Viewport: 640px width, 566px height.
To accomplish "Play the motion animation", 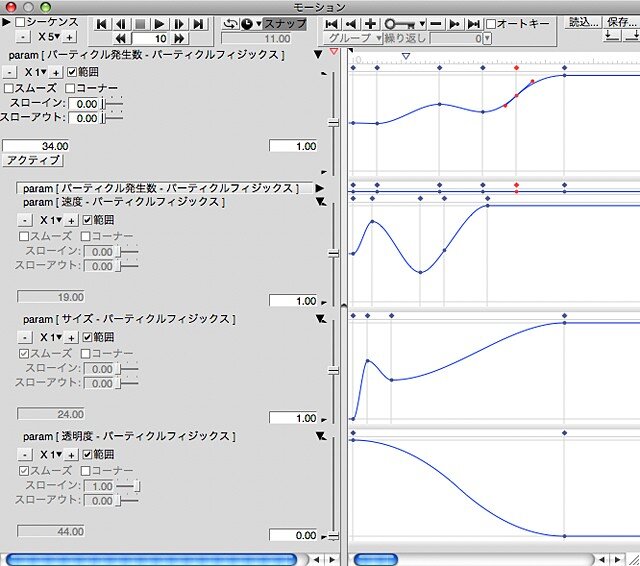I will 159,24.
